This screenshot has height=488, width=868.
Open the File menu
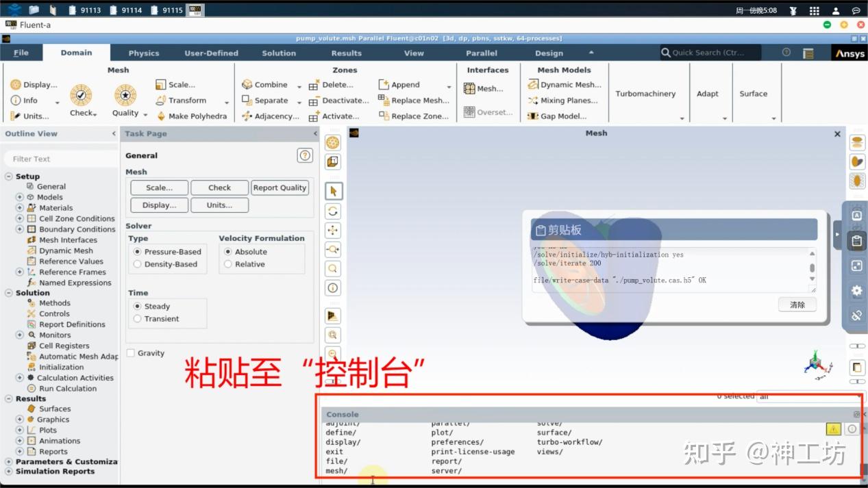tap(21, 53)
